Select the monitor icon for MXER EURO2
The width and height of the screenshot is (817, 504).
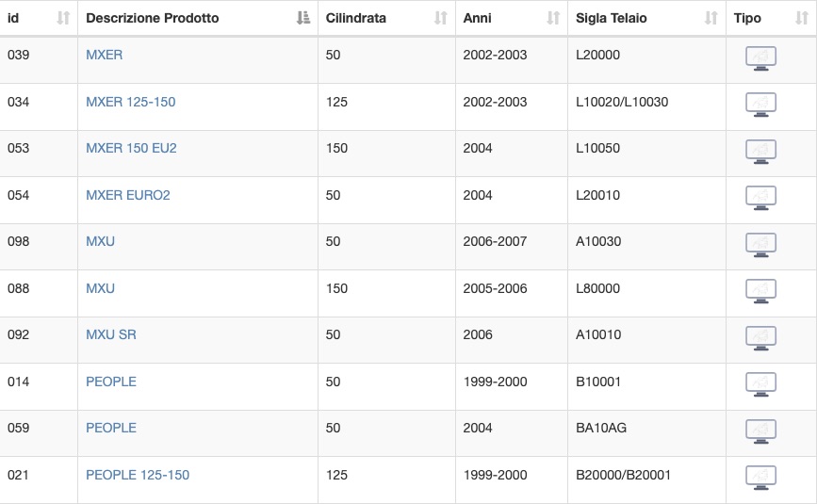[760, 198]
